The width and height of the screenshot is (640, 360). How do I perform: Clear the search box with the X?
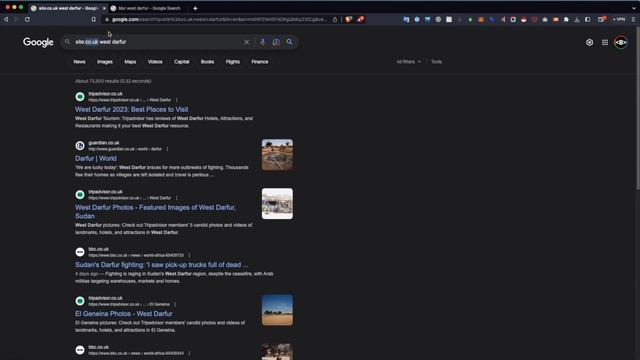(247, 42)
